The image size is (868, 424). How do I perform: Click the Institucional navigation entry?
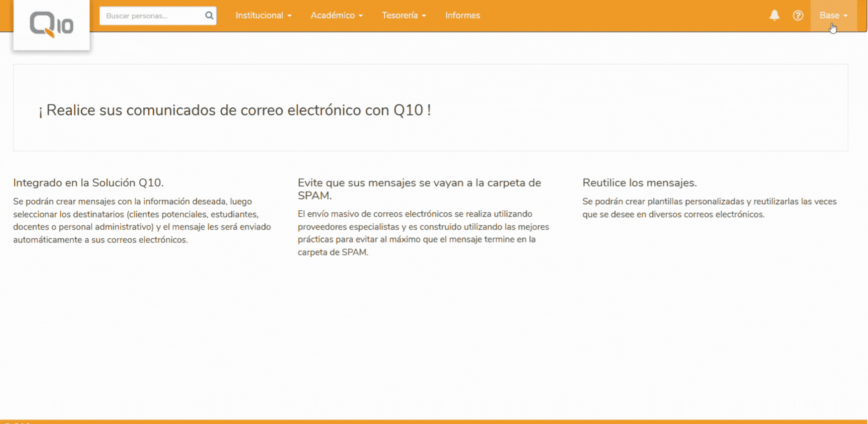260,15
